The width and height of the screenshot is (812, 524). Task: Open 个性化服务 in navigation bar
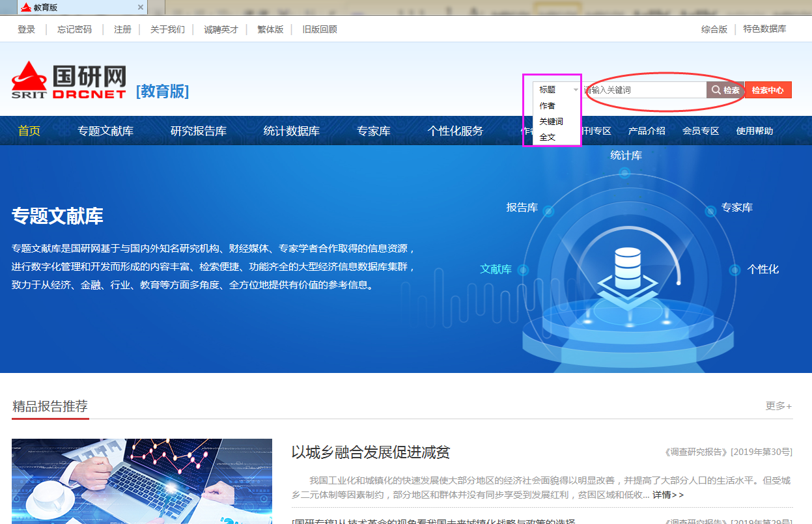pyautogui.click(x=455, y=131)
